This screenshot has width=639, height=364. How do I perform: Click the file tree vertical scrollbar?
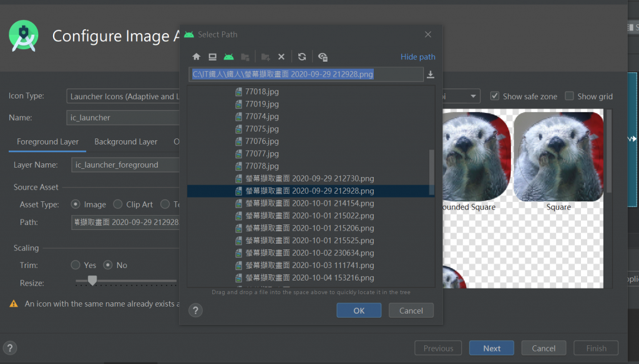click(x=432, y=173)
